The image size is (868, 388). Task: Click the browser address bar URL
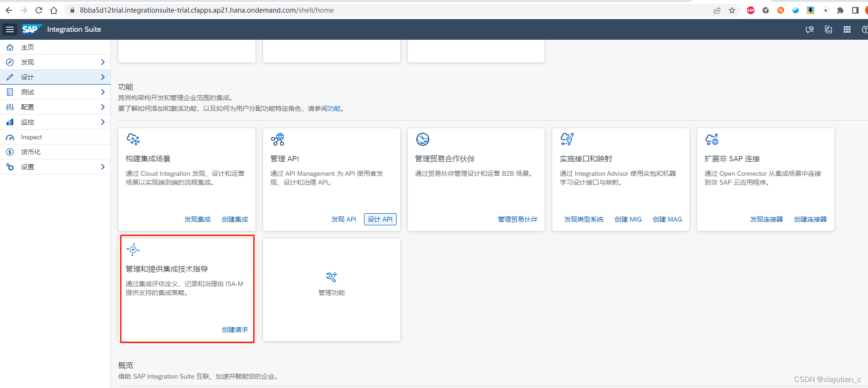206,10
